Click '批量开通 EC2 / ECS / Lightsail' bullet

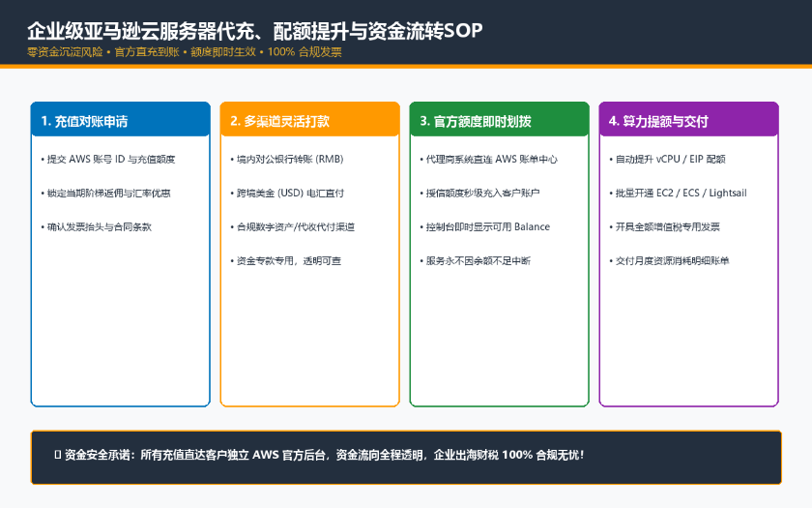pos(678,194)
